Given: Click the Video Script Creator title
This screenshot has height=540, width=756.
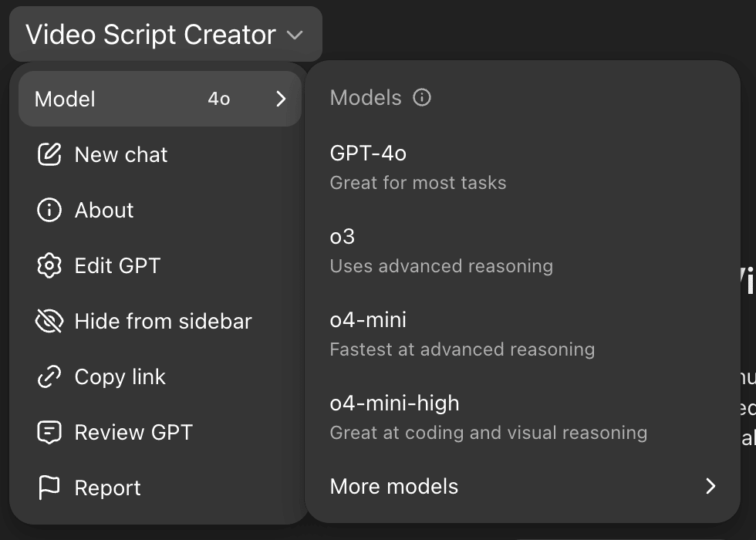Looking at the screenshot, I should point(151,35).
